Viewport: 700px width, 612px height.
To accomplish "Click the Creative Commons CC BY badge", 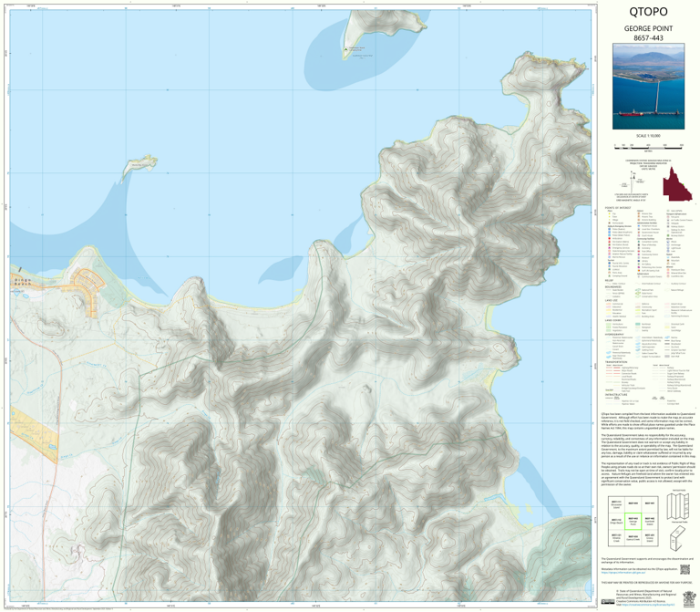I will tap(607, 602).
